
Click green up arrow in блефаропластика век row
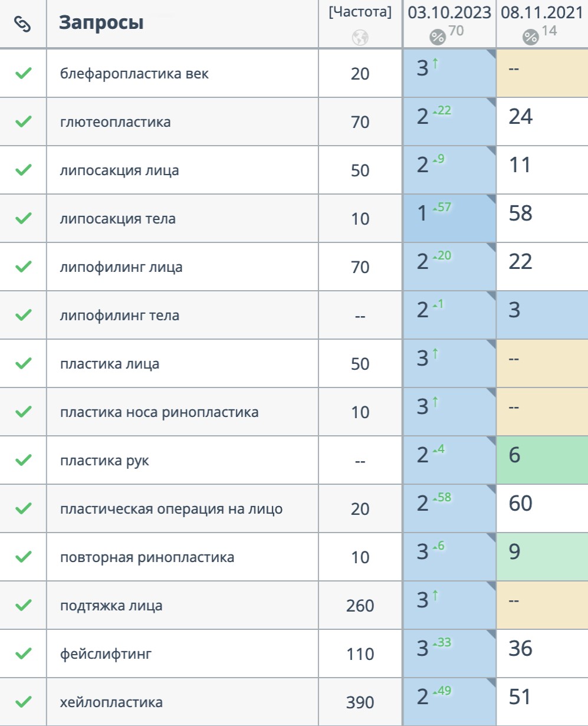[435, 64]
